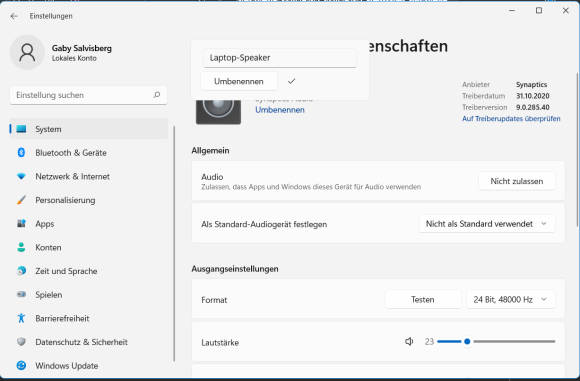Click the Nicht zulassen button
The width and height of the screenshot is (580, 381).
tap(517, 181)
